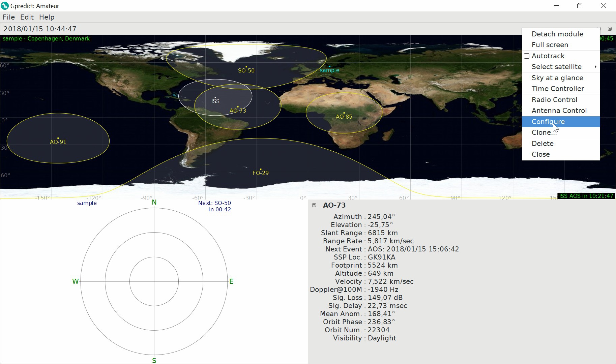Click the SSP Loc. value GK91KA

[381, 257]
